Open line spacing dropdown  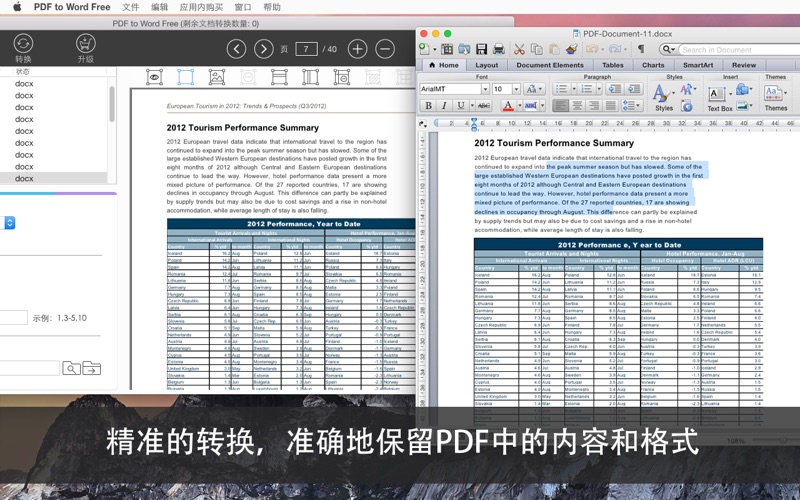click(632, 106)
